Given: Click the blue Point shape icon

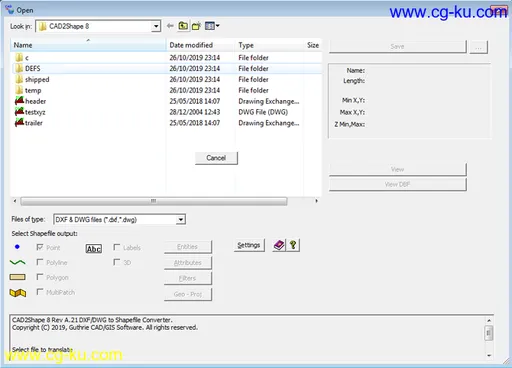Looking at the screenshot, I should [17, 247].
